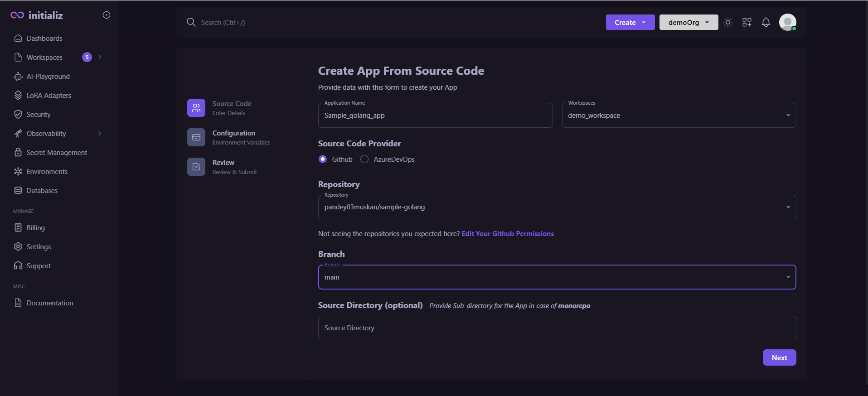The width and height of the screenshot is (868, 396).
Task: Open the Workspaces demo_workspace dropdown
Action: coord(679,116)
